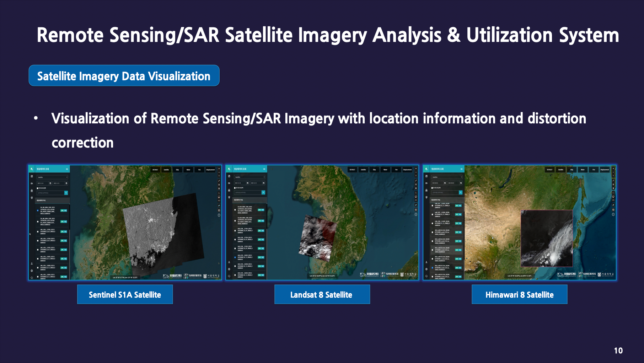Uncheck the ticked image row in Landsat 8 list

point(235,257)
